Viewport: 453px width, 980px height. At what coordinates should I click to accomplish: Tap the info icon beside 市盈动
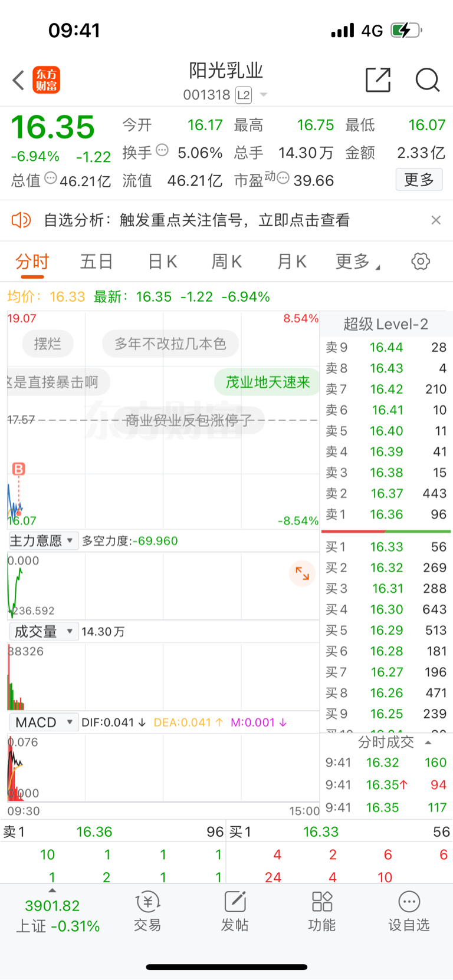point(283,177)
